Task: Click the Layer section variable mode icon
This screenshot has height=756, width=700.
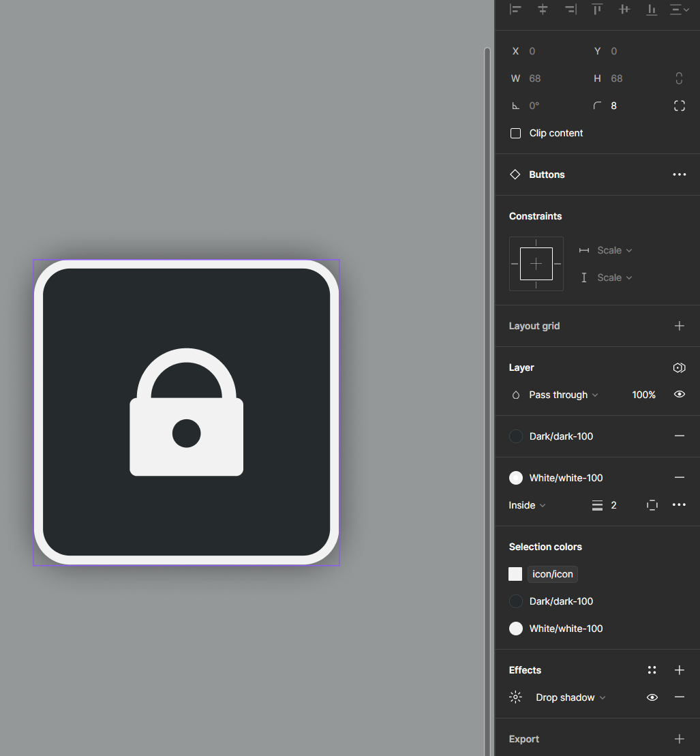Action: pyautogui.click(x=680, y=368)
